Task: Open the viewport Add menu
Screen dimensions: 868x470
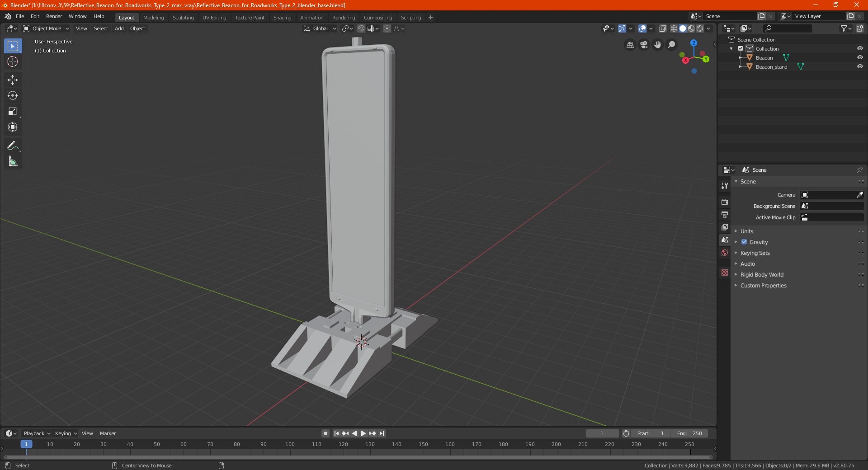Action: pyautogui.click(x=119, y=28)
